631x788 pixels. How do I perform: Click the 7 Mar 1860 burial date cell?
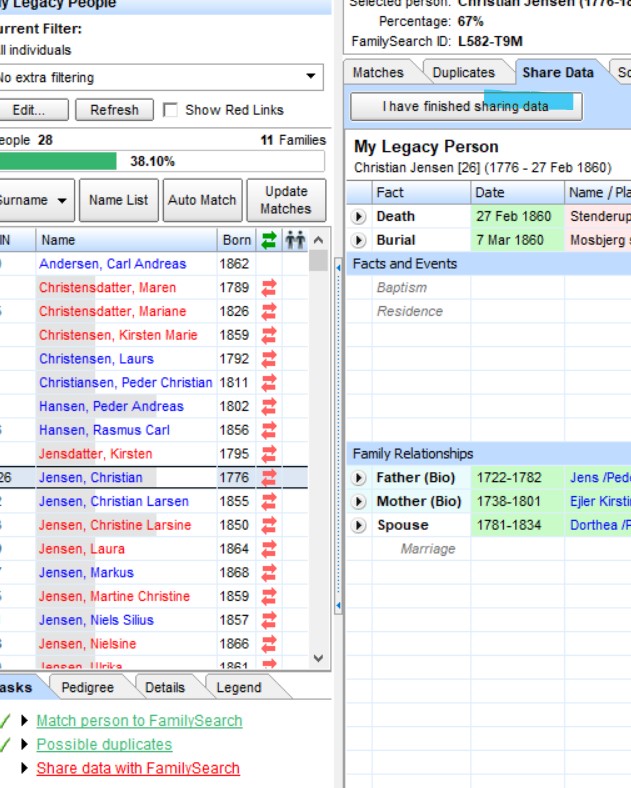(x=517, y=240)
